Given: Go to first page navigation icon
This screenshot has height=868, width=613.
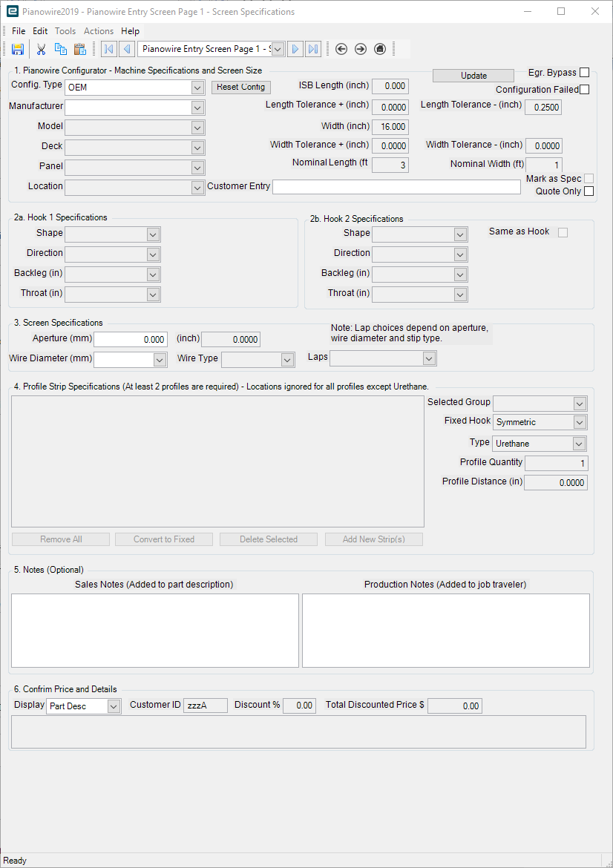Looking at the screenshot, I should pos(109,49).
